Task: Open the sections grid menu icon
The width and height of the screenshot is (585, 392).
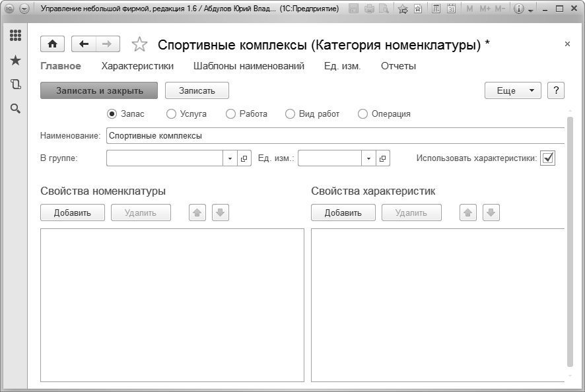Action: (x=15, y=36)
